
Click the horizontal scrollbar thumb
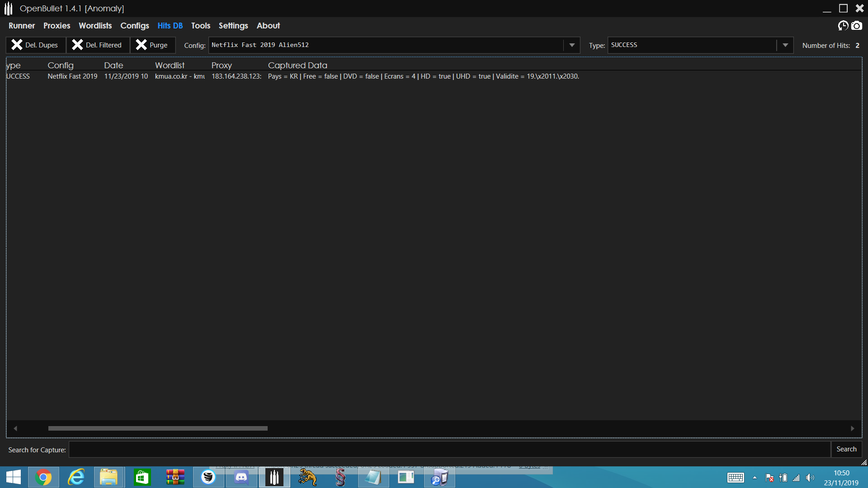[x=158, y=428]
